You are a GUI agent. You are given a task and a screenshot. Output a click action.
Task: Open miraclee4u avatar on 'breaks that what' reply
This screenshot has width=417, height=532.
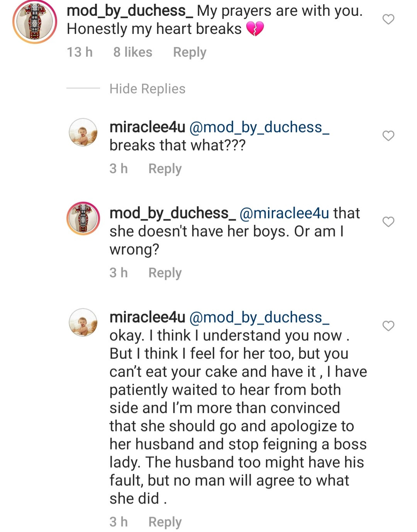(83, 132)
